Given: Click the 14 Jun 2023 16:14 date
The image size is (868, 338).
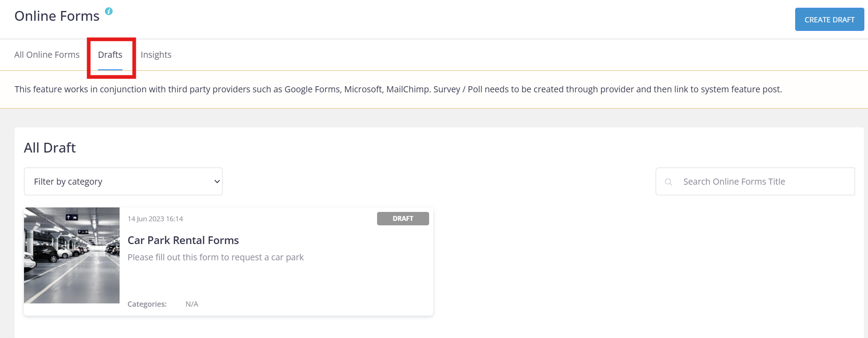Looking at the screenshot, I should coord(155,219).
